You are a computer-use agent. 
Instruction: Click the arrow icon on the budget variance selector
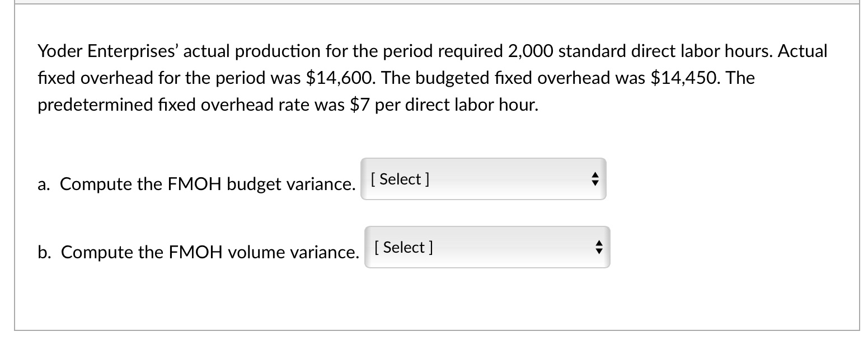click(595, 179)
